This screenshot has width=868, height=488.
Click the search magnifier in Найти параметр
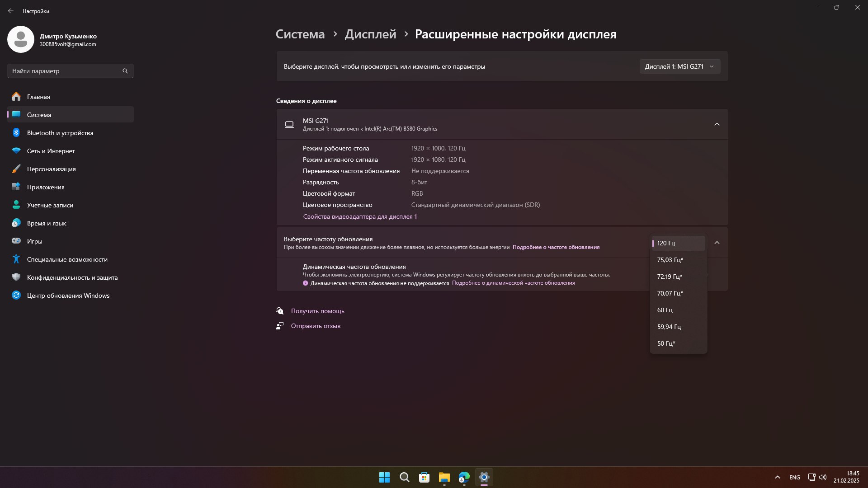point(125,71)
